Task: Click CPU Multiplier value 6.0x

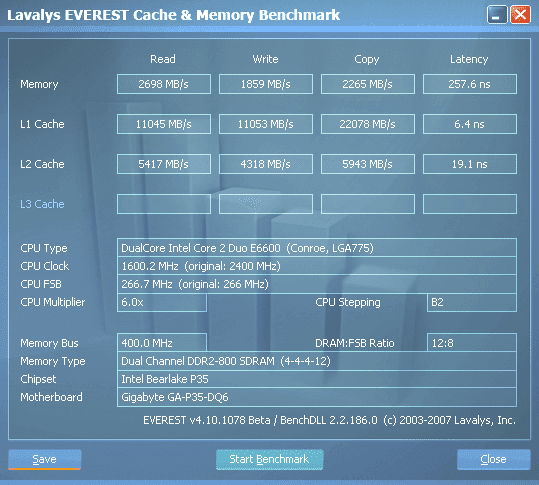Action: pyautogui.click(x=162, y=302)
